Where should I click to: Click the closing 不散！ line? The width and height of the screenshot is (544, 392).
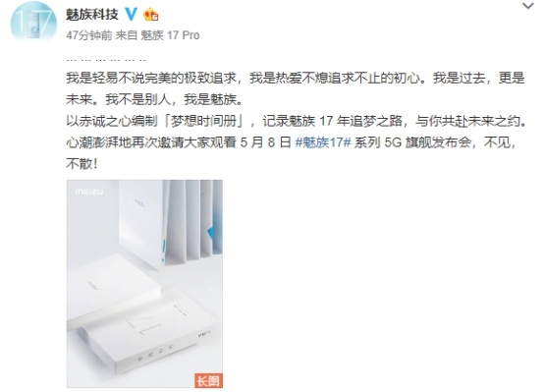click(82, 164)
